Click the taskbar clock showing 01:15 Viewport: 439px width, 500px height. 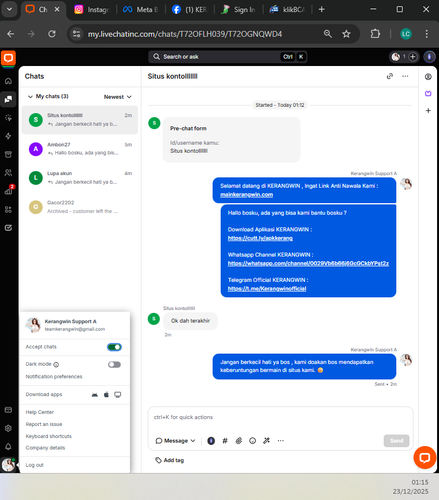coord(419,482)
